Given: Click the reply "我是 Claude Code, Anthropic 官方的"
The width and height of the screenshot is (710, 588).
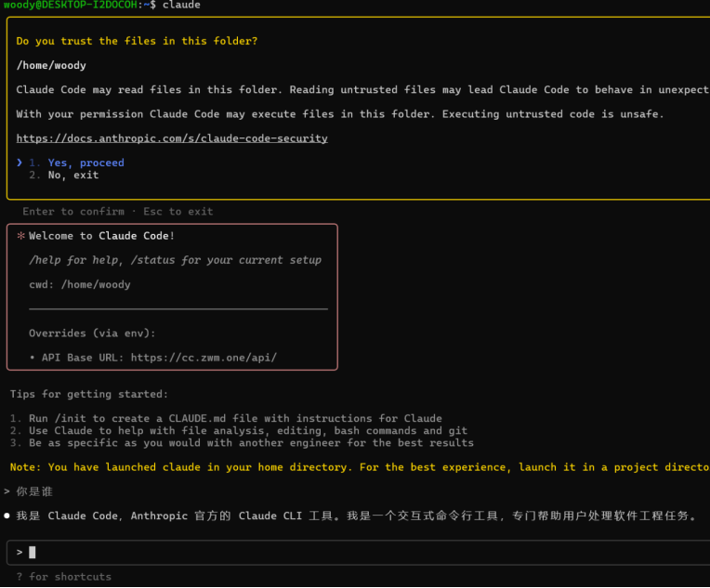Looking at the screenshot, I should (356, 516).
